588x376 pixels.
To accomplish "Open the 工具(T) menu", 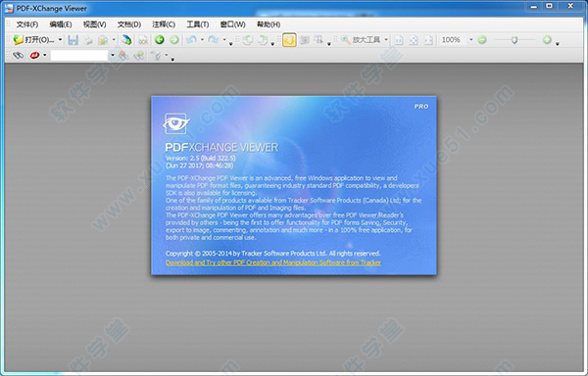I will point(198,24).
